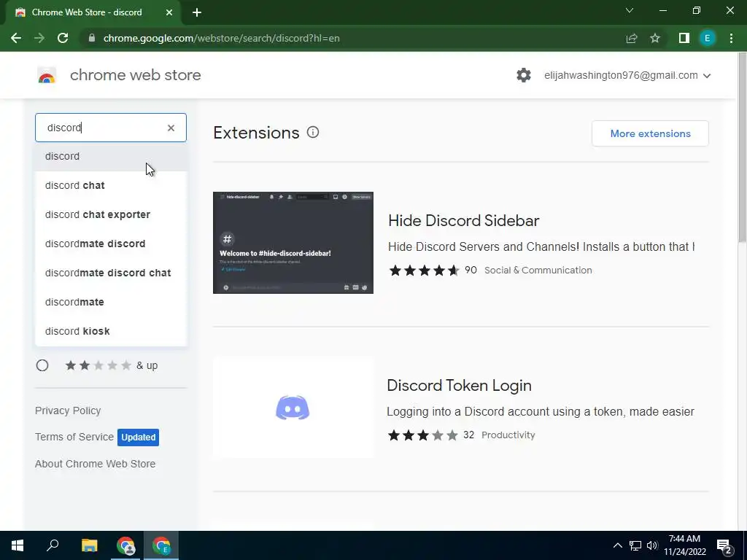
Task: Open a new browser tab
Action: tap(197, 12)
